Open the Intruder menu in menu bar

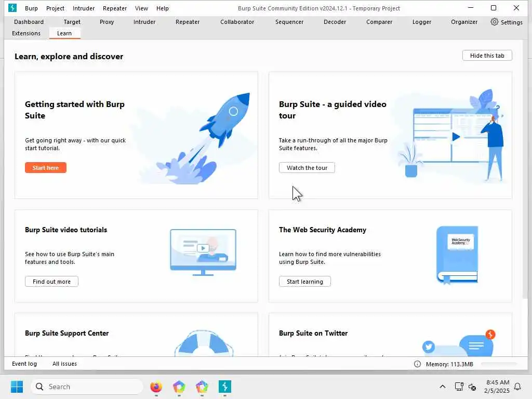coord(84,8)
